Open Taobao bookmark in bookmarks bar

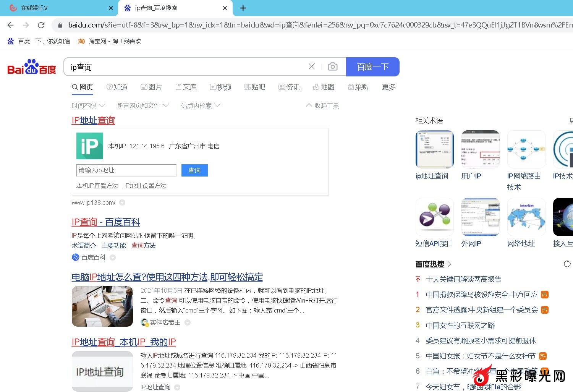point(109,41)
